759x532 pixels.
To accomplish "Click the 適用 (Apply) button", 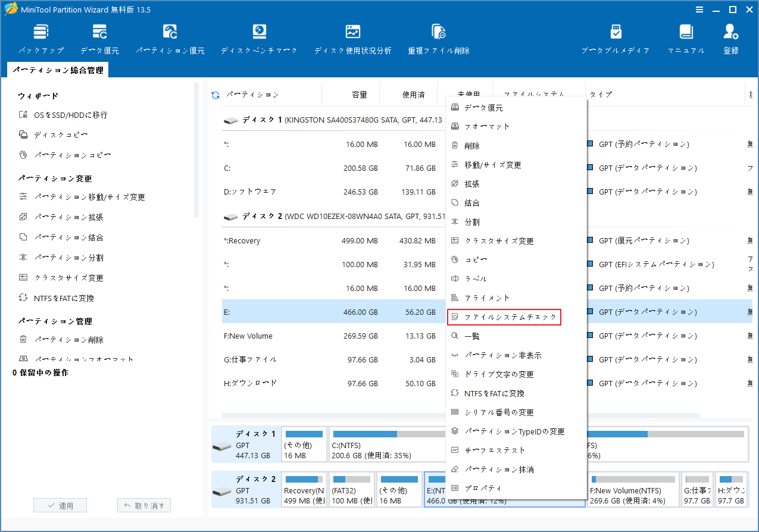I will (x=60, y=504).
